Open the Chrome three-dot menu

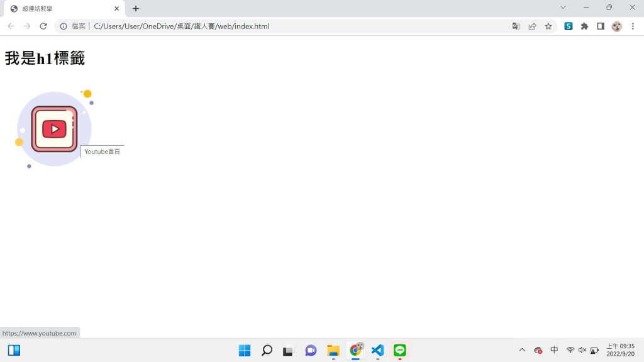pyautogui.click(x=633, y=26)
